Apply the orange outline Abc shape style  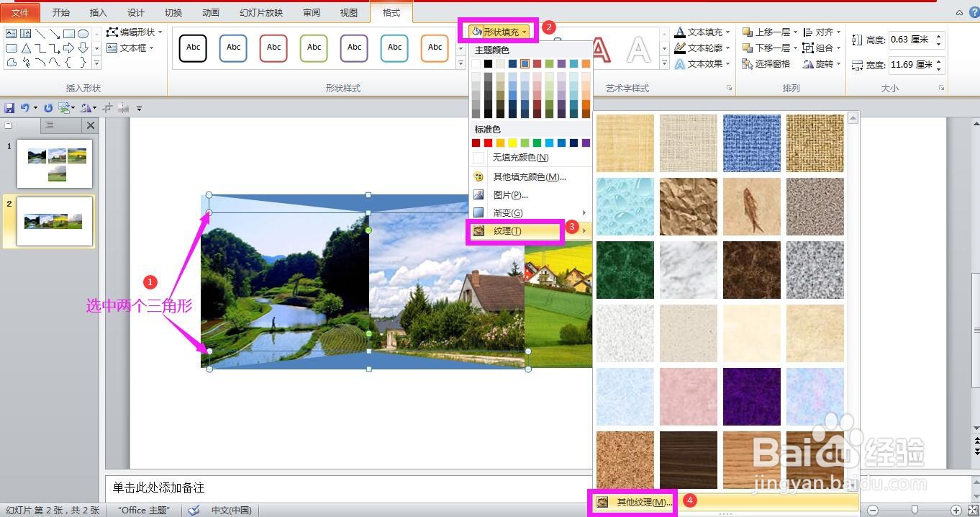[x=435, y=48]
